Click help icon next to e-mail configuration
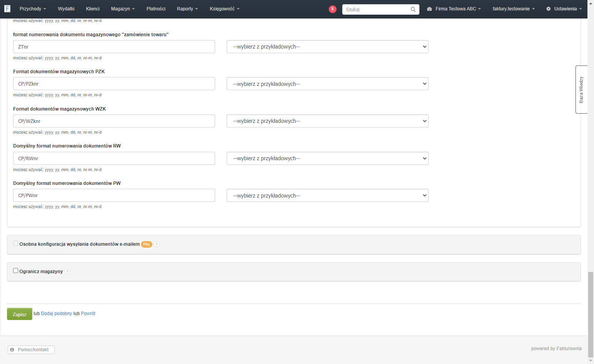 (156, 244)
